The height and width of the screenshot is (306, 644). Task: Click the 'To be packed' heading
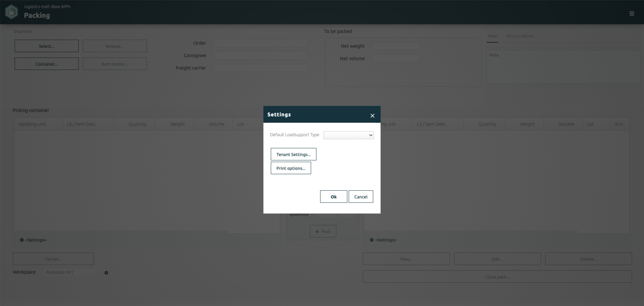click(338, 31)
